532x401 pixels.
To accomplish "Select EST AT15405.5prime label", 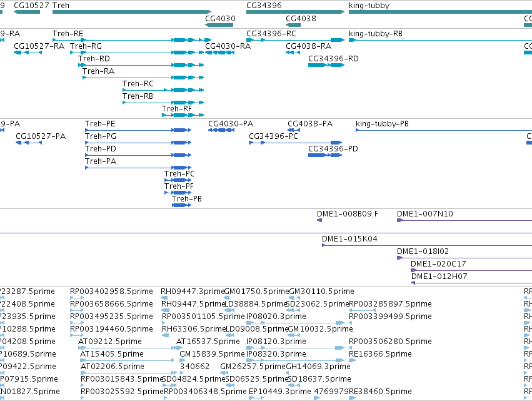I will (x=112, y=355).
